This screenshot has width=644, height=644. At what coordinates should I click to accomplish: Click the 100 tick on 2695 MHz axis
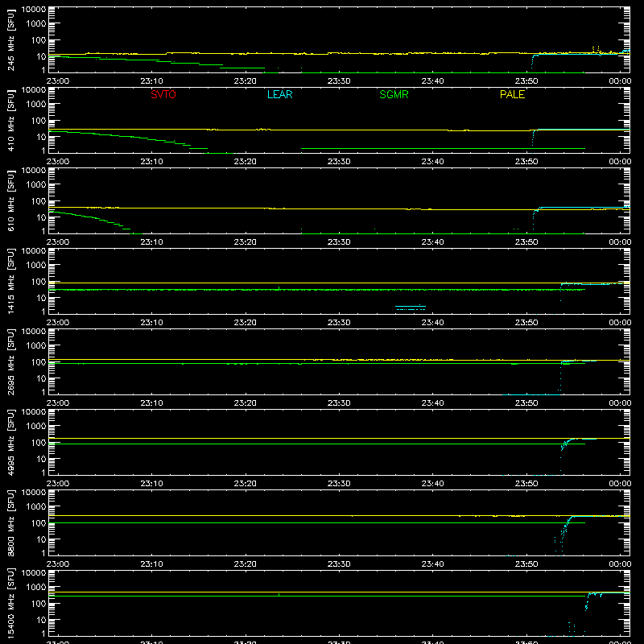[39, 362]
